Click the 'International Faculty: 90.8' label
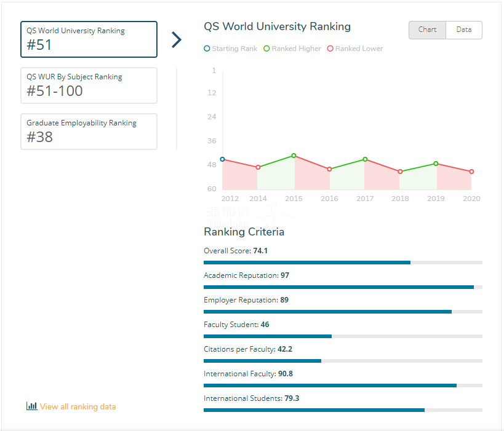The width and height of the screenshot is (504, 431). point(249,374)
